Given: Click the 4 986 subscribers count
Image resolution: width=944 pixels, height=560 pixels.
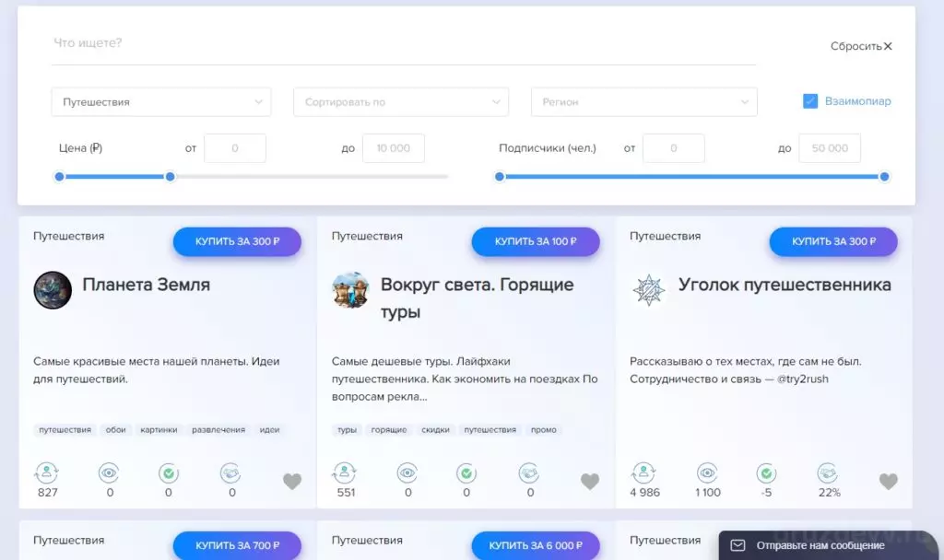Looking at the screenshot, I should tap(644, 493).
